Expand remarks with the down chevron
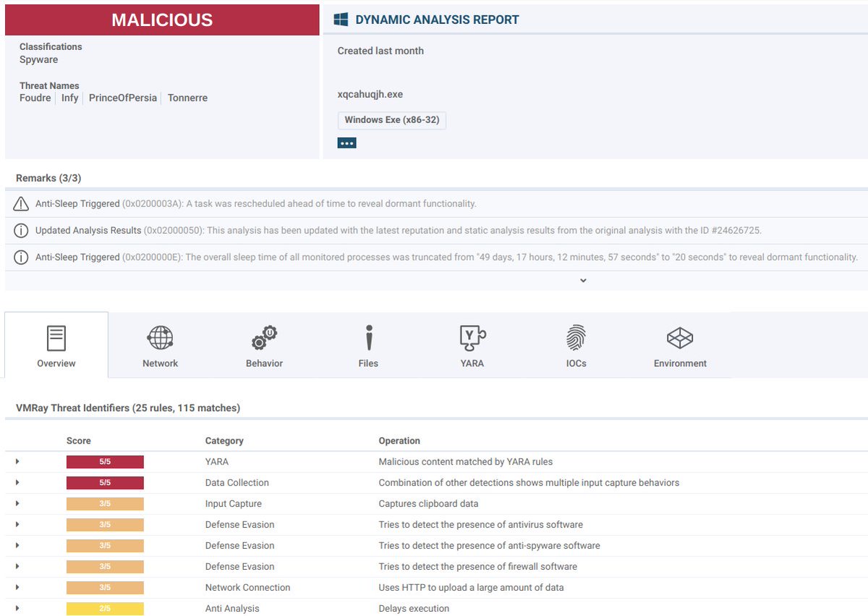This screenshot has width=868, height=616. pyautogui.click(x=583, y=281)
